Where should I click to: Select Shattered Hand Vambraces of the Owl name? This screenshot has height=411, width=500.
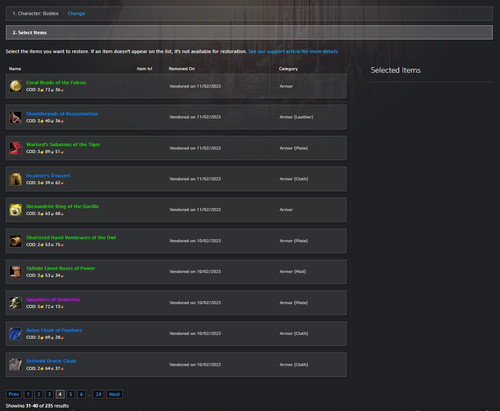point(71,237)
